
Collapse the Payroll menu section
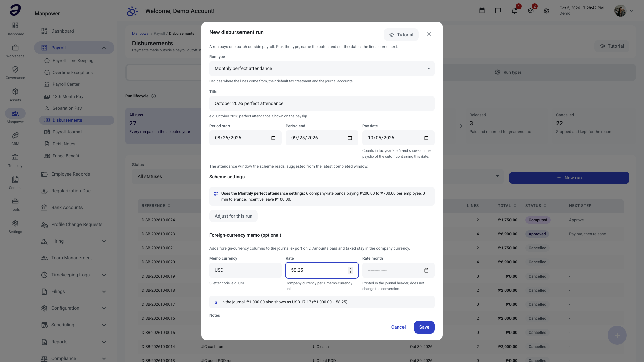104,48
